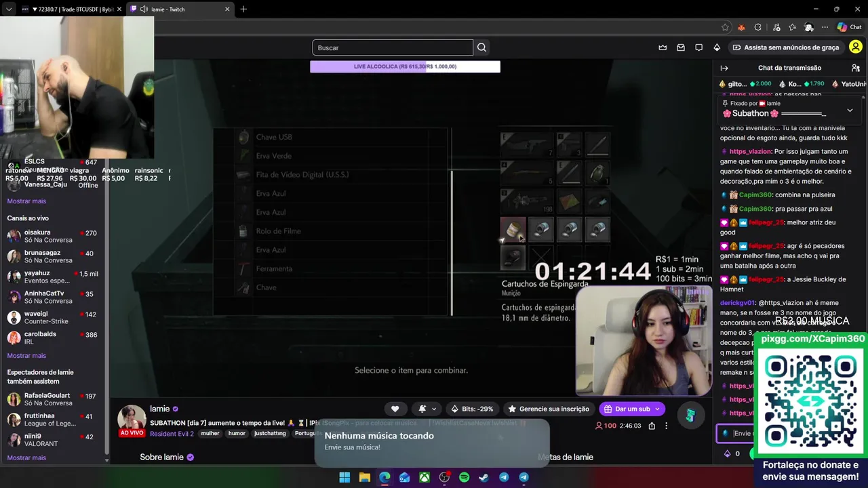
Task: Click the share icon beside stream uptime
Action: pos(652,426)
